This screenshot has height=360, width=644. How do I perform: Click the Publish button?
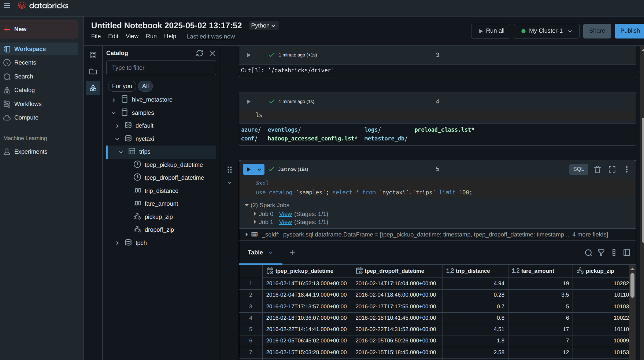point(630,31)
